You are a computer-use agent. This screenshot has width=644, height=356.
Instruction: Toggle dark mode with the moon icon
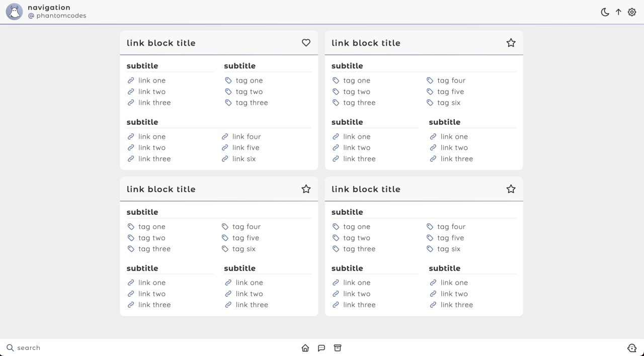[605, 12]
